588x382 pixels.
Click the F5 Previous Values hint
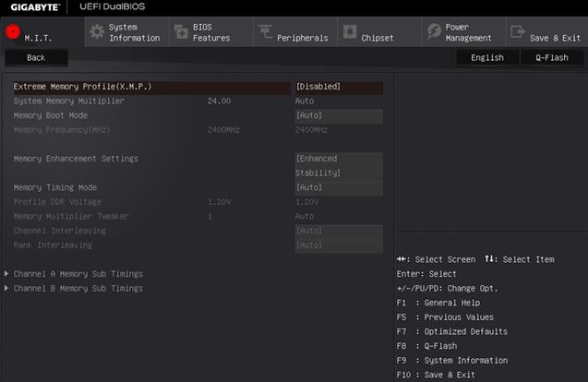(x=445, y=317)
